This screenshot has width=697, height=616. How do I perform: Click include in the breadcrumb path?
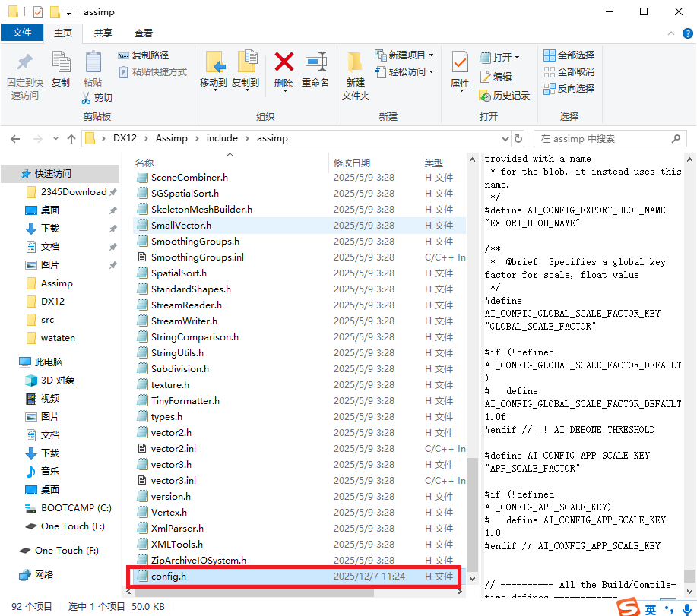coord(222,138)
